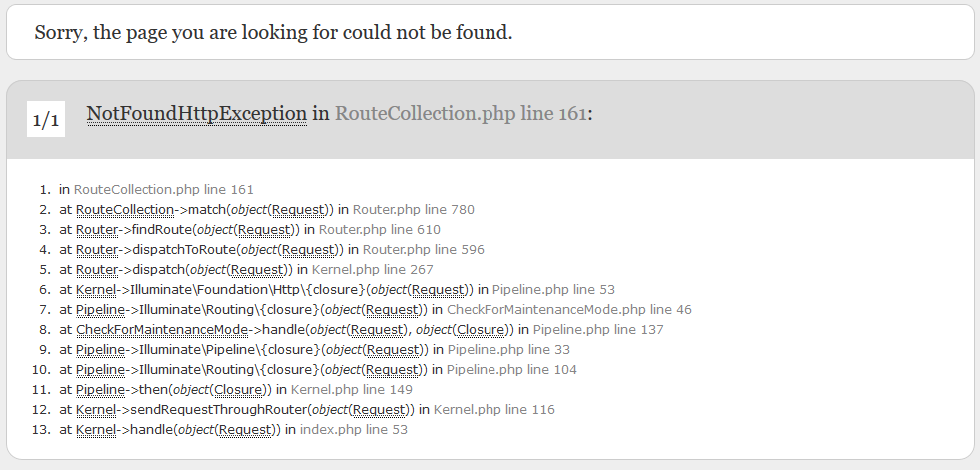Click Pipeline.php line 137 reference

[x=598, y=330]
